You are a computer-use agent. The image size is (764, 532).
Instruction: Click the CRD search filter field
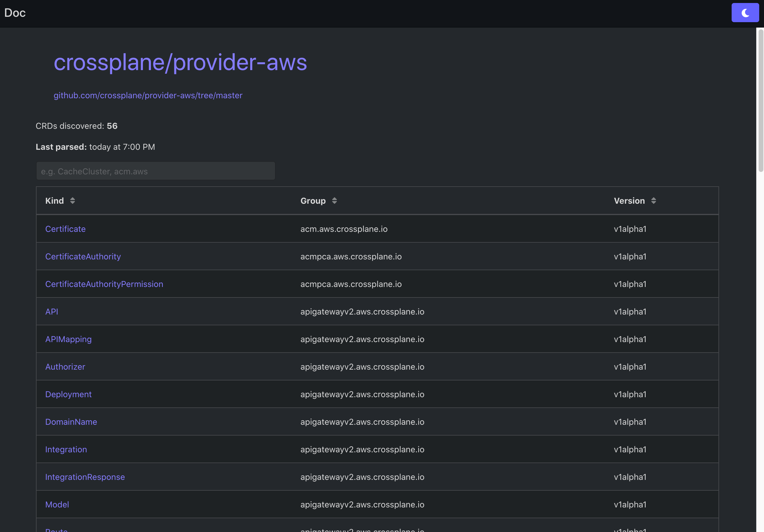click(x=156, y=171)
